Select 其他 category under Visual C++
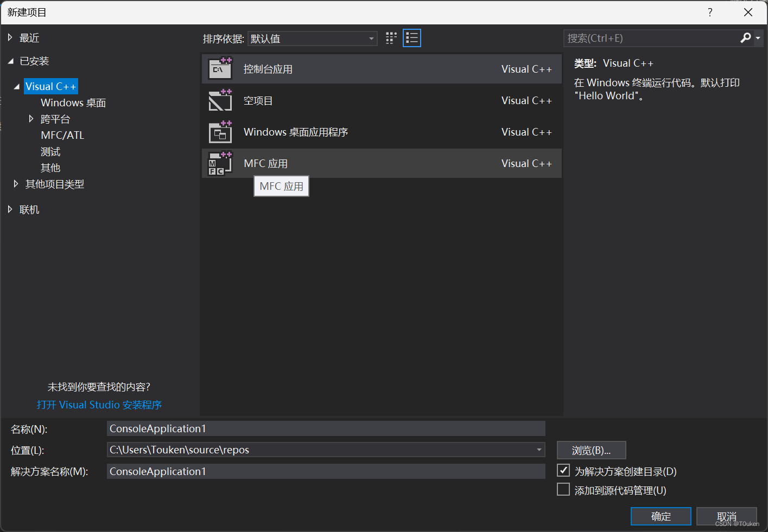The width and height of the screenshot is (768, 532). 50,168
